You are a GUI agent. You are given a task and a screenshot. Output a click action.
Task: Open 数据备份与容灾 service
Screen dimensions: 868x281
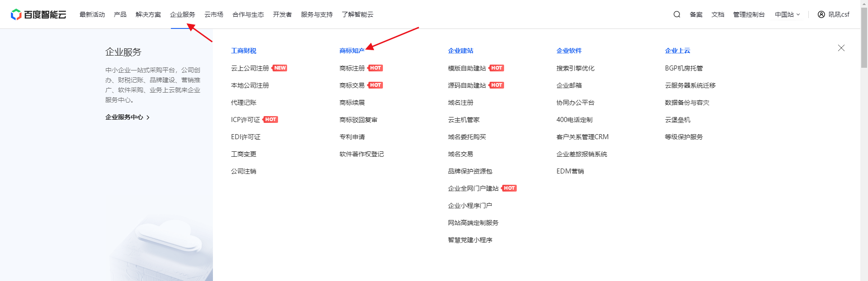pos(687,103)
